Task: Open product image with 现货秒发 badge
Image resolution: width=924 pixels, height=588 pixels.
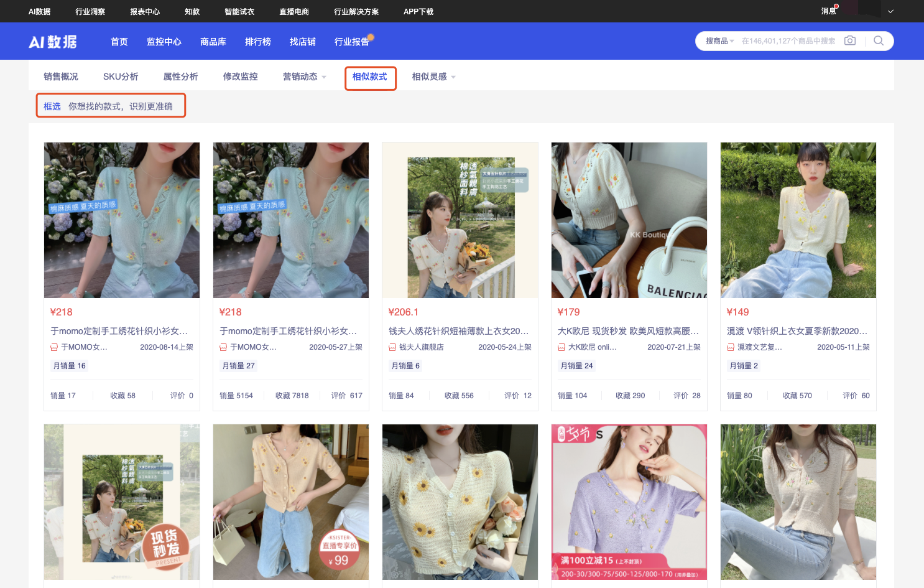Action: coord(122,502)
